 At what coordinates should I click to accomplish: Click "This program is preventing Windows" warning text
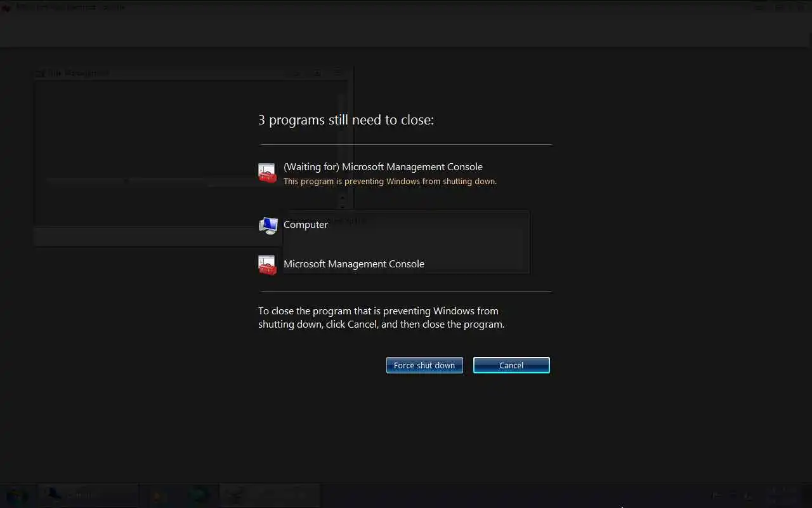(x=390, y=182)
